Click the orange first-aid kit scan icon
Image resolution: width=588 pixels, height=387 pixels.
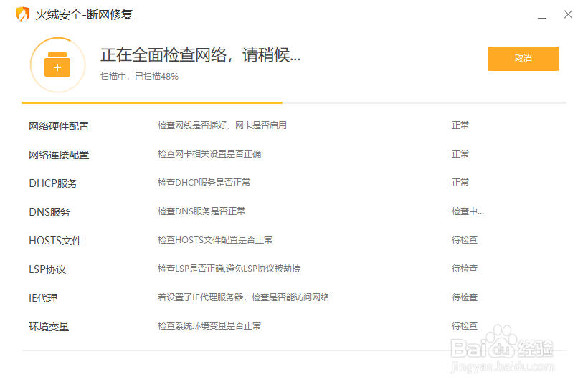tap(57, 64)
